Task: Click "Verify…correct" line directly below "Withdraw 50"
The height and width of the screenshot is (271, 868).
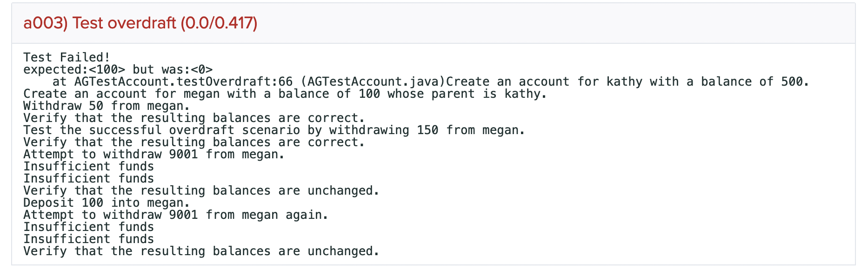Action: [194, 118]
